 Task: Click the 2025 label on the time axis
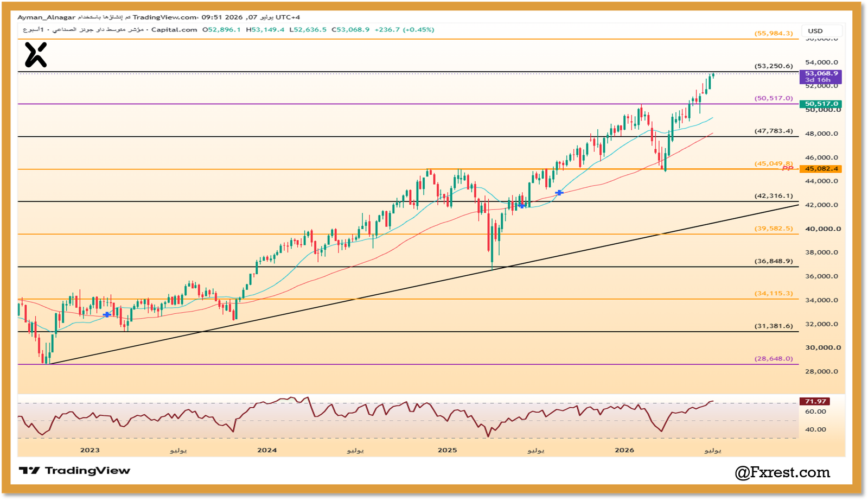pyautogui.click(x=448, y=450)
